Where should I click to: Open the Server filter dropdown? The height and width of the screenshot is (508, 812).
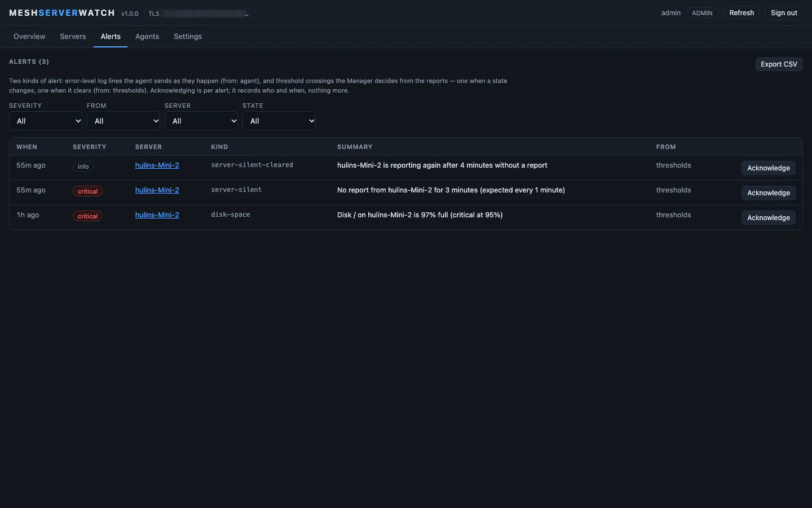pos(201,121)
